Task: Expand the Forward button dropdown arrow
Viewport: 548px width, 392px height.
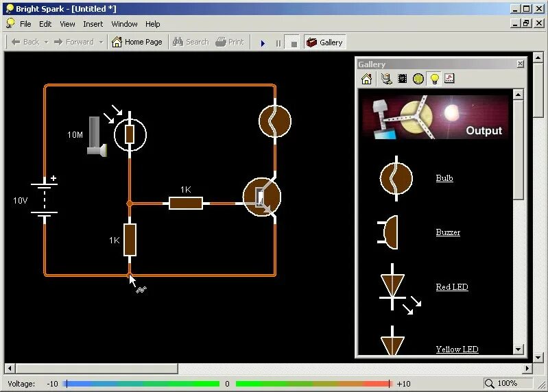Action: pyautogui.click(x=101, y=42)
